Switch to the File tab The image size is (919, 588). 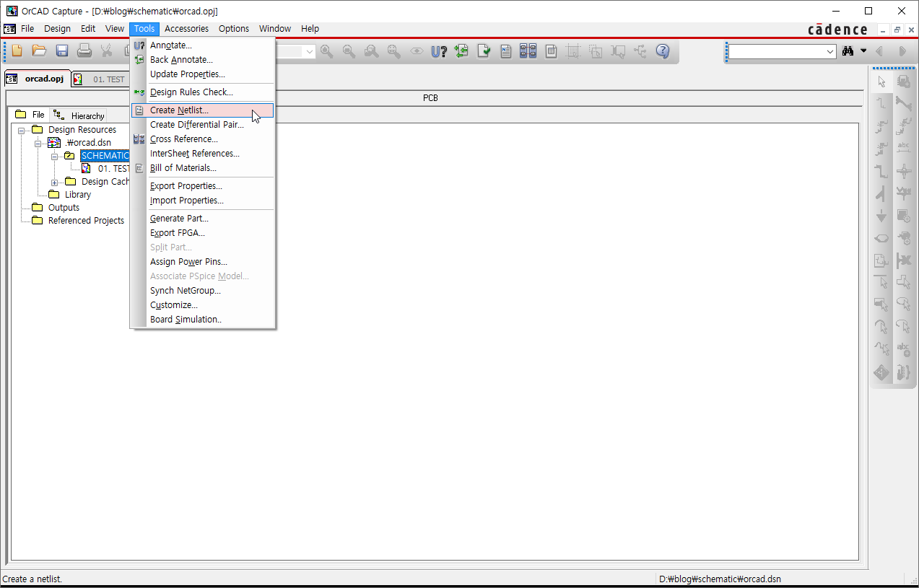pyautogui.click(x=30, y=115)
